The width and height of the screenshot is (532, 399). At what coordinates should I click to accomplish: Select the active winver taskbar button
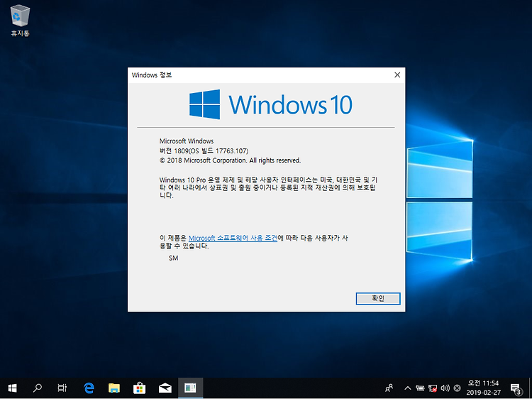190,388
